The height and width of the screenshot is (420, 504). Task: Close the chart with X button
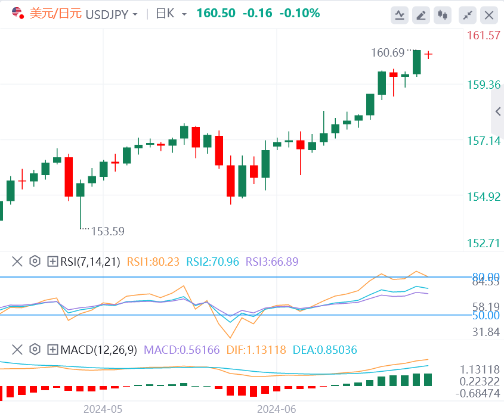[489, 15]
